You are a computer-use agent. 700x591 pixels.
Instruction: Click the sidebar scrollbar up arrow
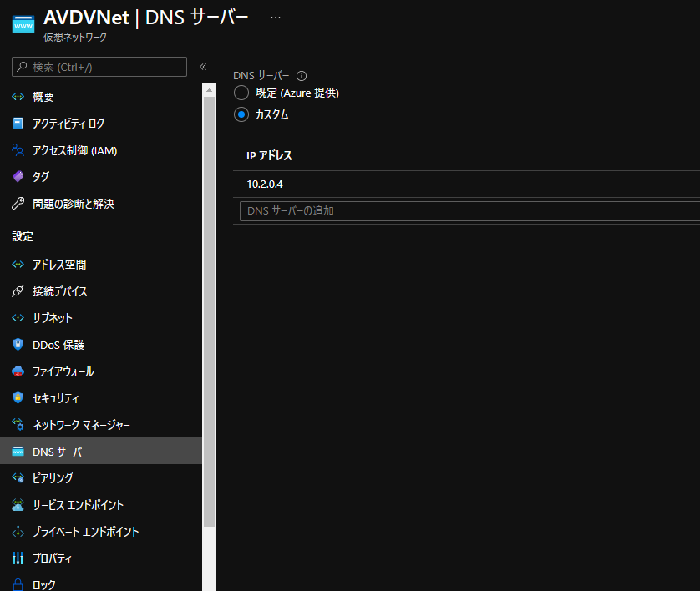point(209,90)
